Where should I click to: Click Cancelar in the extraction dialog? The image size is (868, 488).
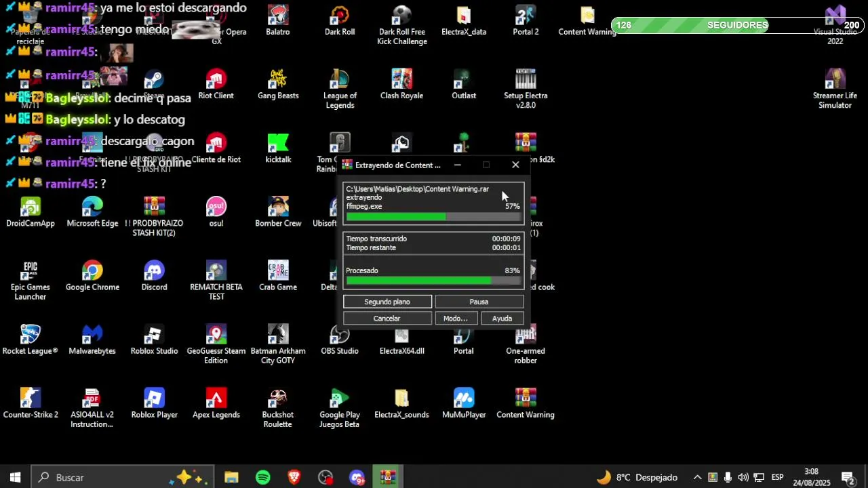[x=387, y=319]
